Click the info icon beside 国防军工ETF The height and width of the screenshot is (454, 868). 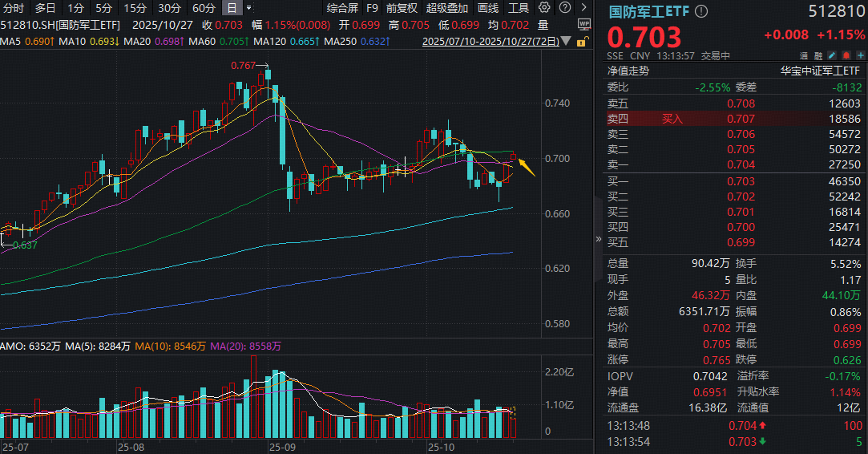[x=702, y=12]
